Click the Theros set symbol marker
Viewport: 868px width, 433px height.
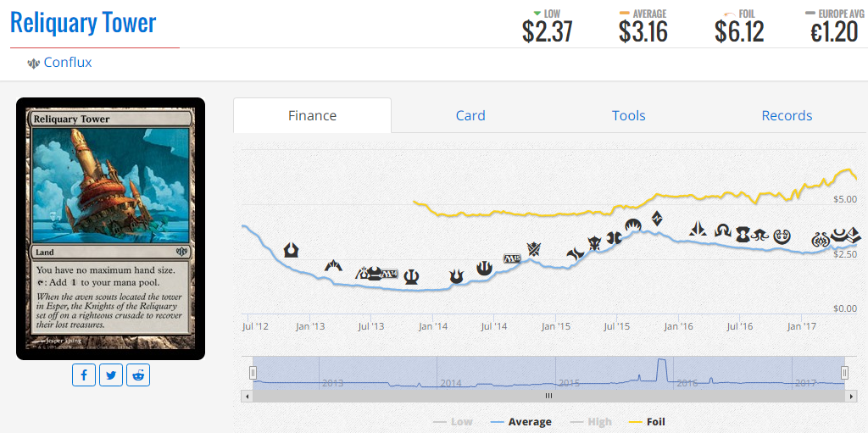point(411,276)
